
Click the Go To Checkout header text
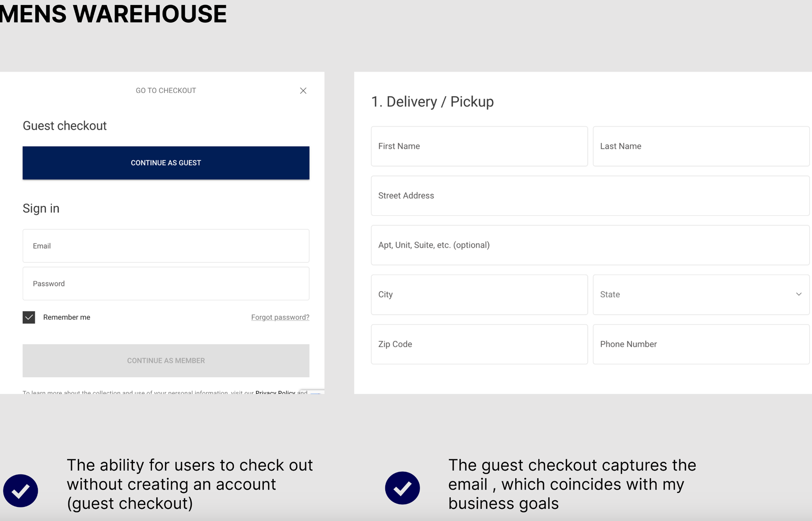click(x=166, y=91)
